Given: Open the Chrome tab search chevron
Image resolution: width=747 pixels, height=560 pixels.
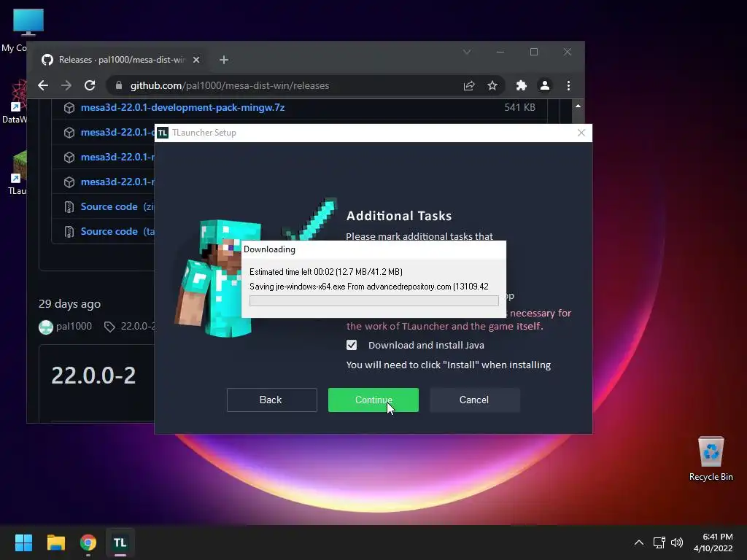Looking at the screenshot, I should coord(467,52).
